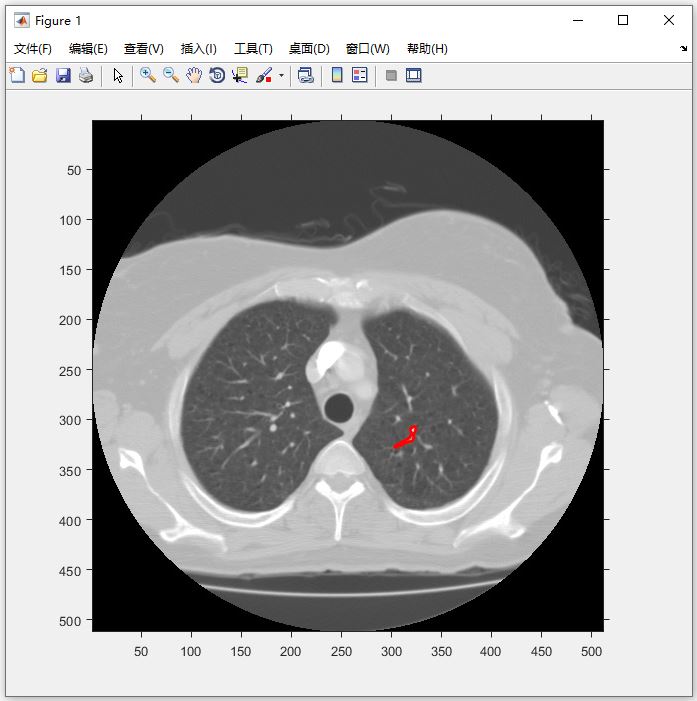Open the 插入(I) menu
The width and height of the screenshot is (697, 701).
[199, 48]
